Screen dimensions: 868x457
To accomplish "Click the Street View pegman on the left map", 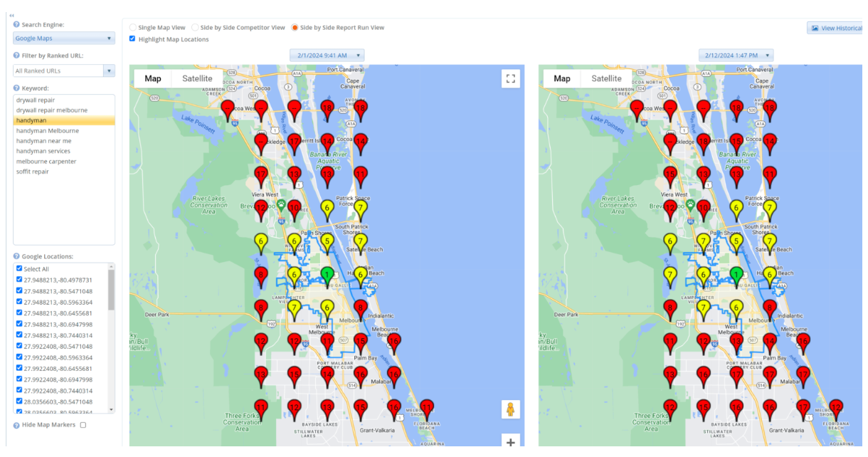I will (510, 409).
